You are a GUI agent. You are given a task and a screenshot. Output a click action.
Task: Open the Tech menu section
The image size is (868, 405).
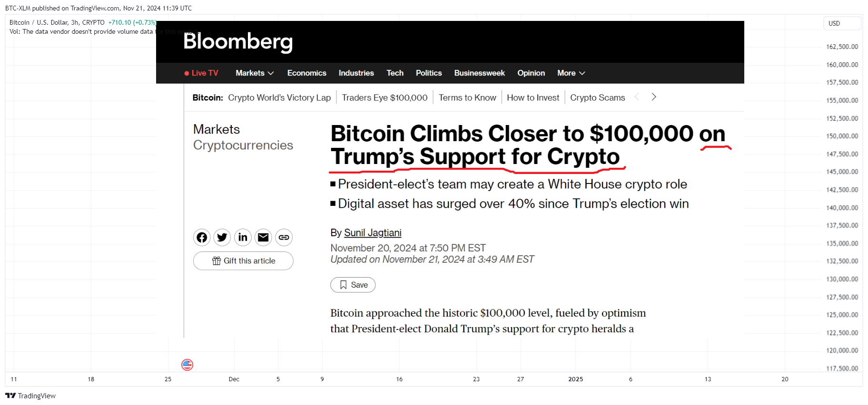coord(395,73)
